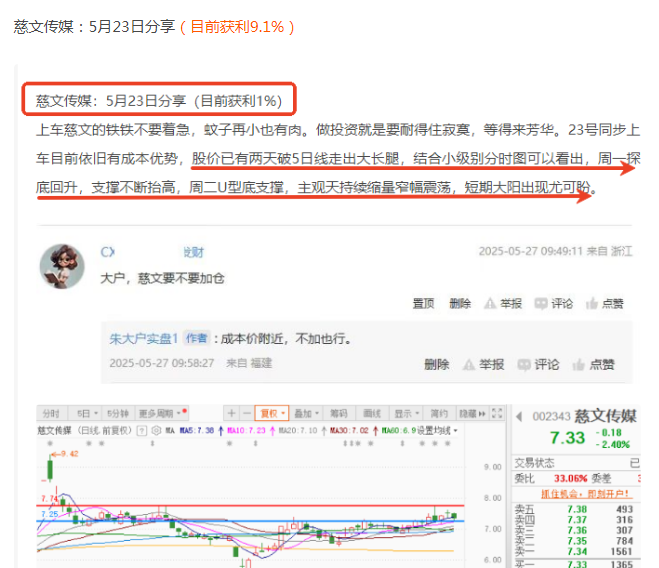This screenshot has height=568, width=659.
Task: Click the 委比 33.06% value
Action: click(570, 478)
